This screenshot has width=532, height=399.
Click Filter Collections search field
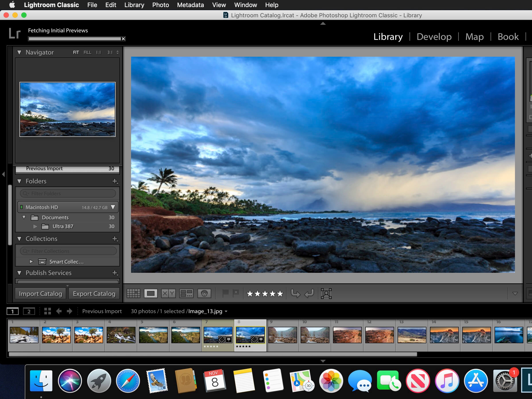(x=68, y=251)
